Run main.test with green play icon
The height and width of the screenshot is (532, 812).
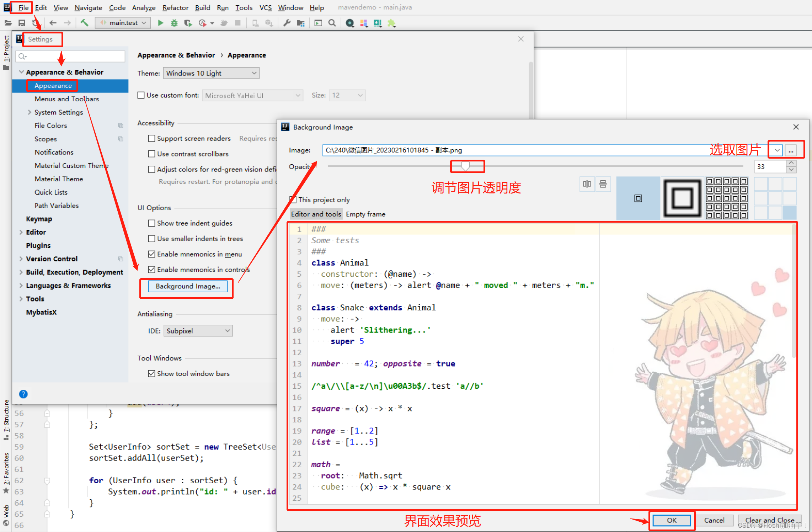tap(160, 23)
